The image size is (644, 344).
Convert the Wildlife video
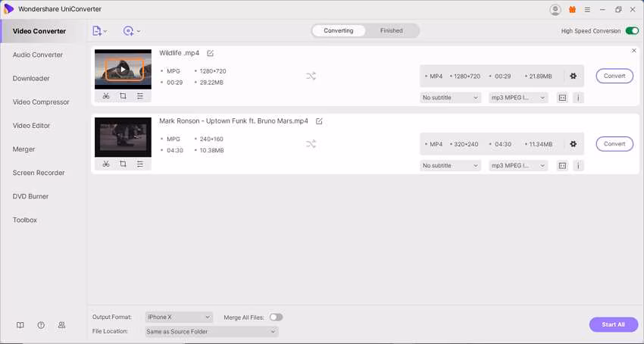point(614,76)
